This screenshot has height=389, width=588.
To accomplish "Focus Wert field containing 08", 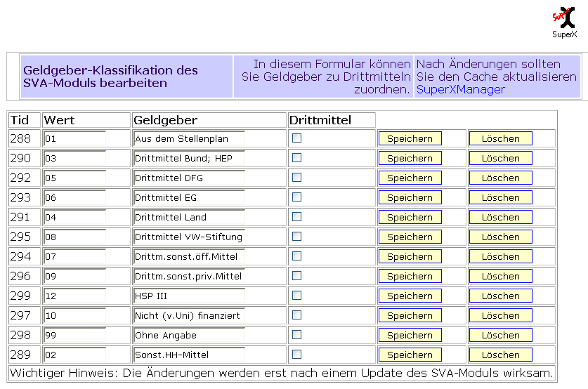I will [74, 237].
